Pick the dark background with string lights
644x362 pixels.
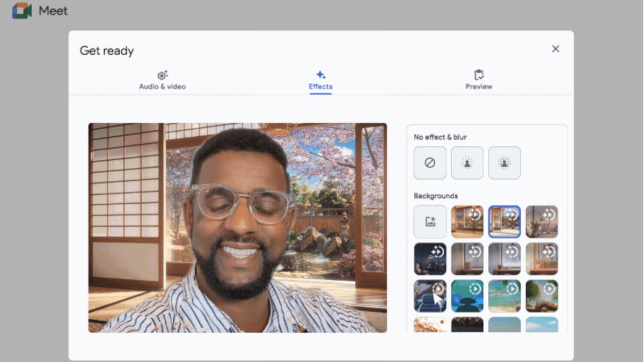click(x=467, y=324)
